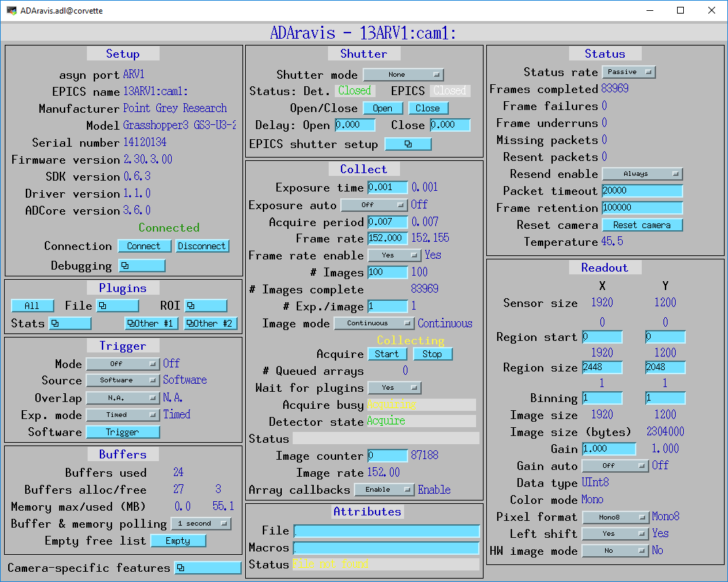Open Wait for plugins dropdown
This screenshot has width=728, height=582.
(x=394, y=388)
